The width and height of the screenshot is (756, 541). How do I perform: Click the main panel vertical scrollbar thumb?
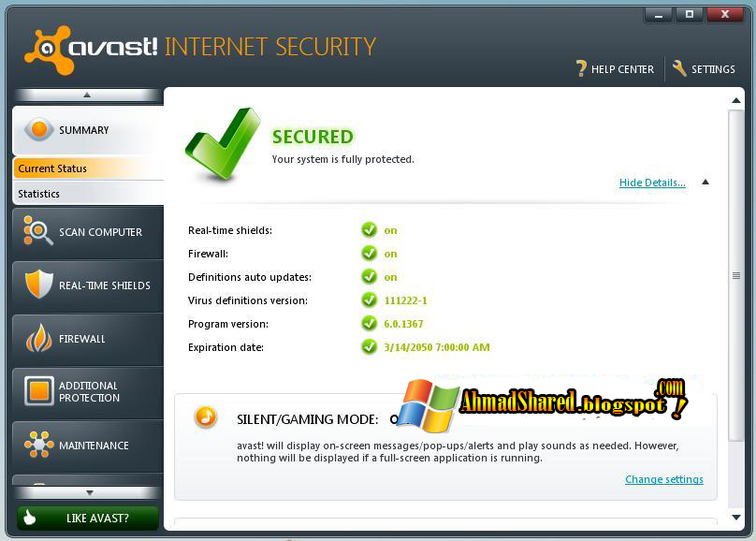pyautogui.click(x=736, y=275)
